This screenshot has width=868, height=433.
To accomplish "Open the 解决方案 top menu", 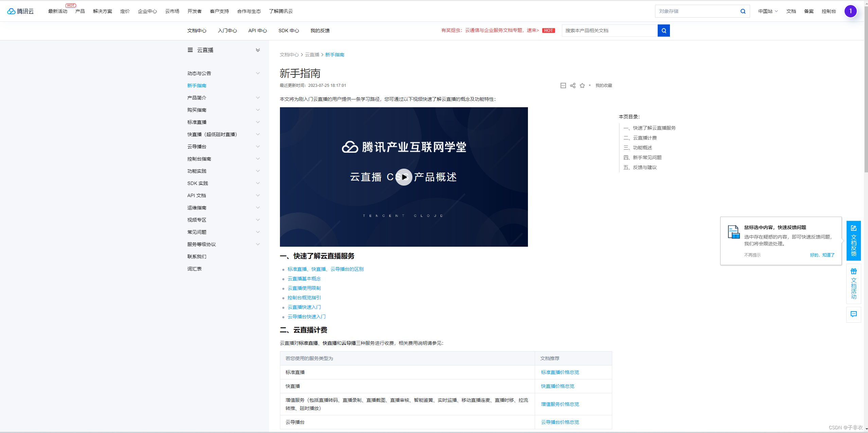I will [x=103, y=11].
